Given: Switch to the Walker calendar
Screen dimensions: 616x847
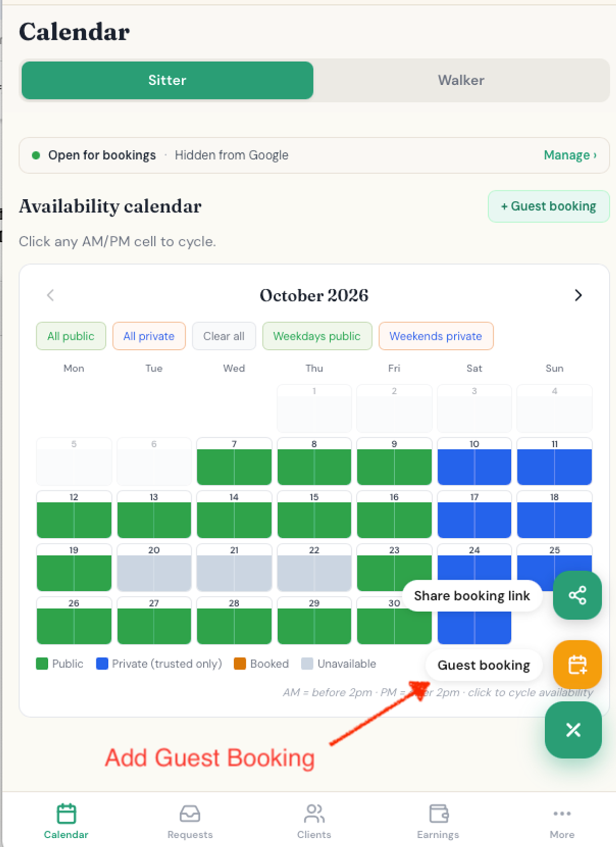Looking at the screenshot, I should click(461, 80).
